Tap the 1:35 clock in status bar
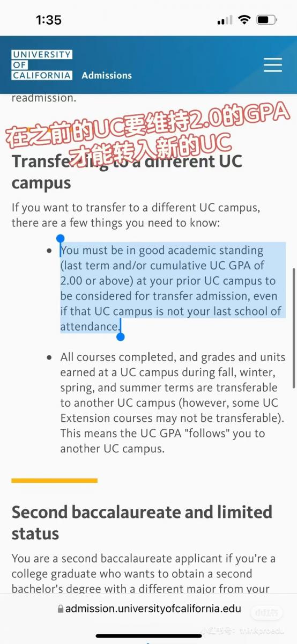This screenshot has height=644, width=297. point(49,20)
